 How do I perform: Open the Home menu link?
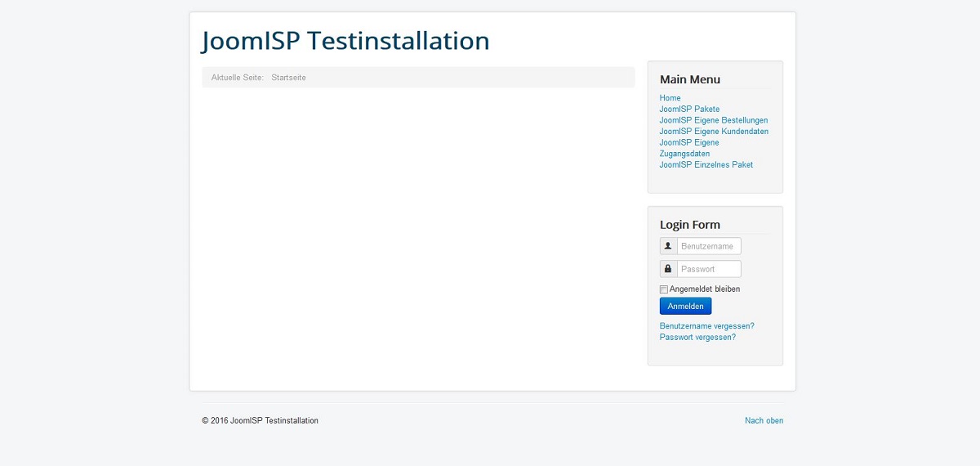click(670, 98)
